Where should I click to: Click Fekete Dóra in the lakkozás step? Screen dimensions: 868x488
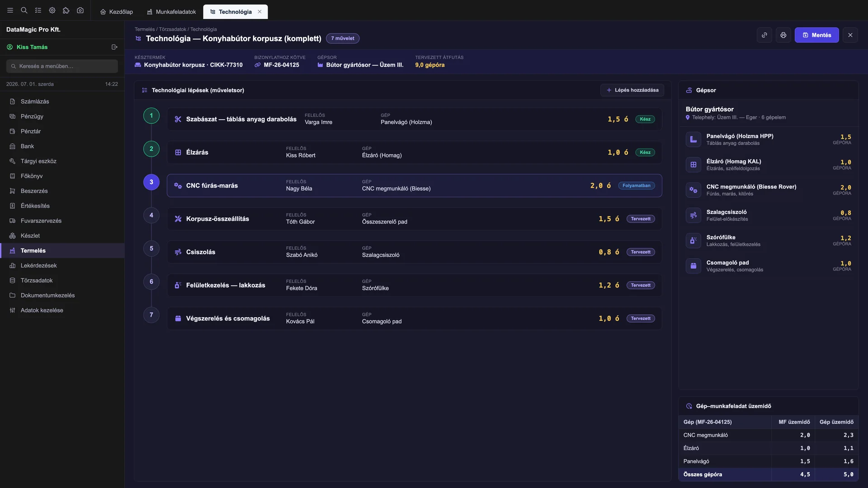click(x=302, y=288)
